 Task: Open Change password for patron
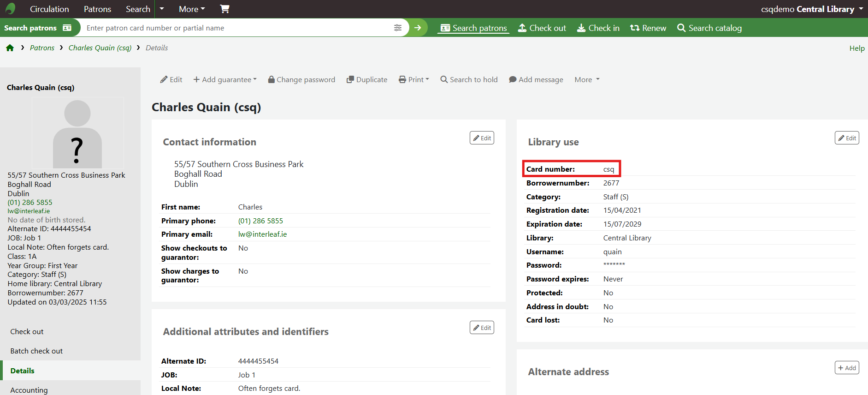(x=301, y=79)
